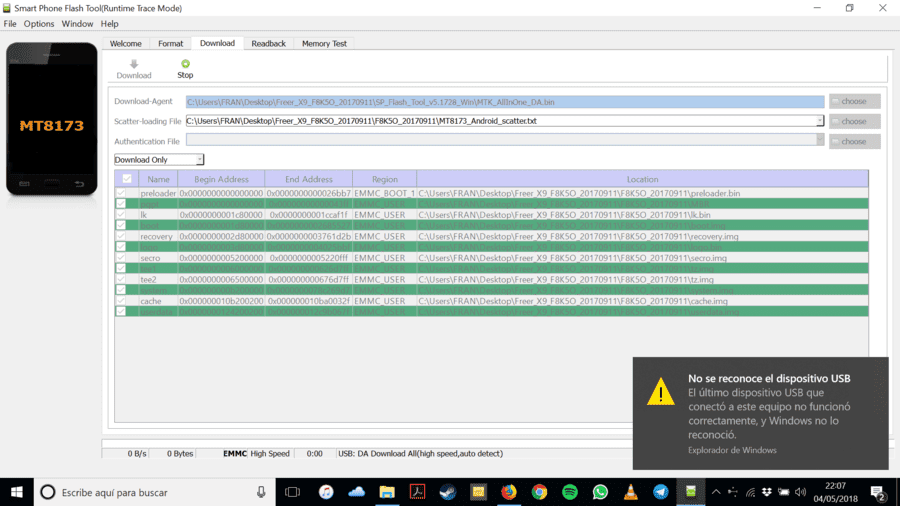This screenshot has height=506, width=900.
Task: Toggle the recovery row checkbox
Action: tap(121, 236)
